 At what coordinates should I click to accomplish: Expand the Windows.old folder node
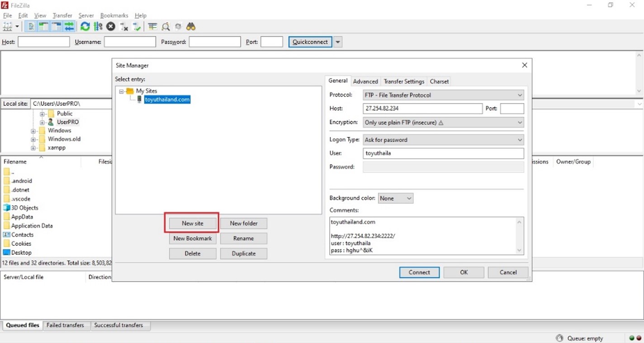click(x=33, y=140)
